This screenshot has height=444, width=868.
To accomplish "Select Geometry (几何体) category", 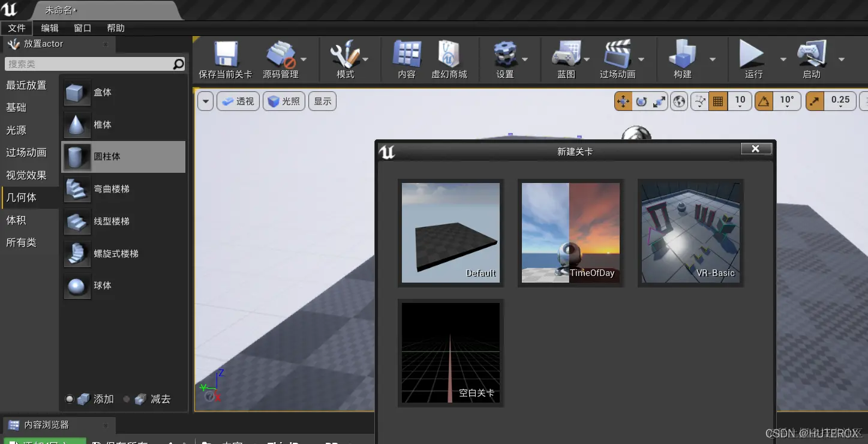I will (x=29, y=197).
